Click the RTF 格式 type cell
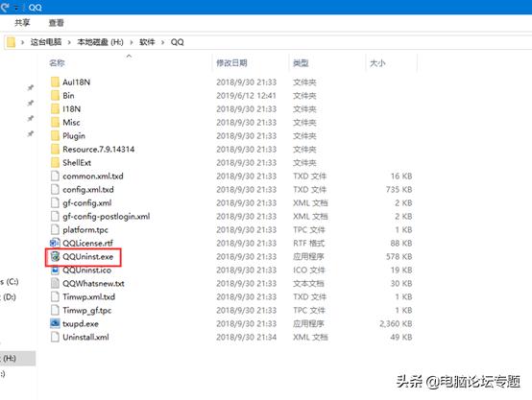The width and height of the screenshot is (532, 400). [x=309, y=243]
